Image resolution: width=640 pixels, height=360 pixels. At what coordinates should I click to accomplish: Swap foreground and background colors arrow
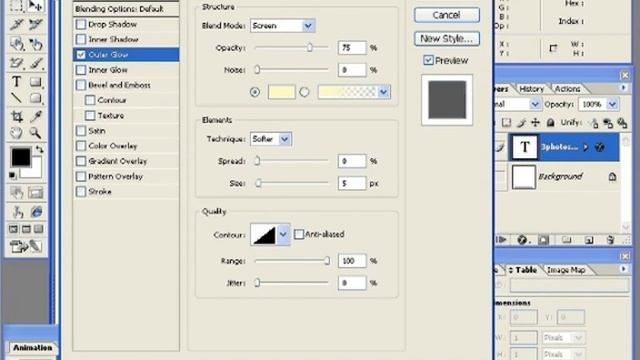tap(39, 149)
